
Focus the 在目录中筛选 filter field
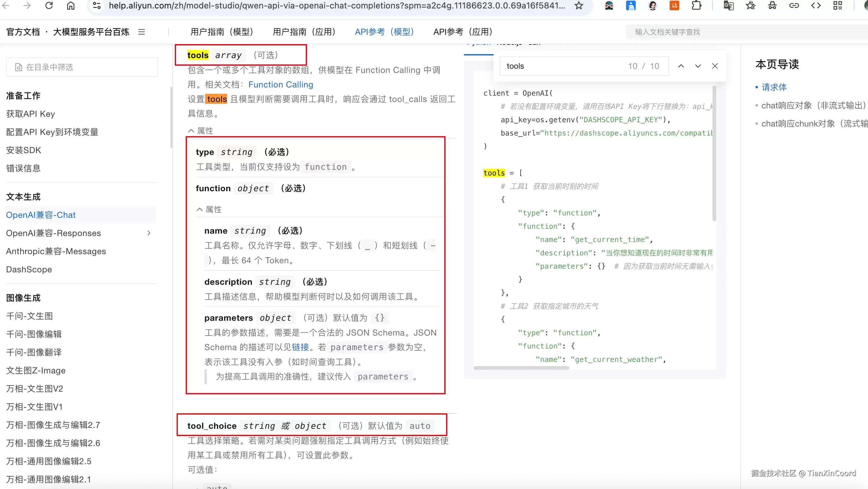[x=82, y=67]
